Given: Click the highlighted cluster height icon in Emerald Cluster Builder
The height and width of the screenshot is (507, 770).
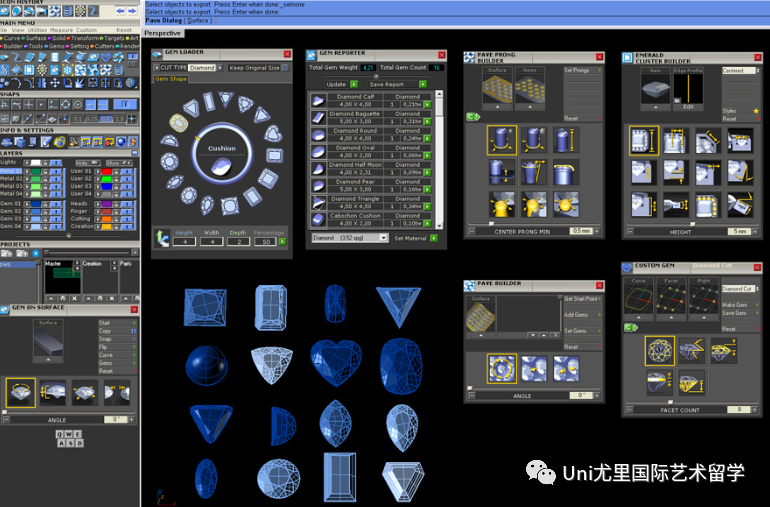Looking at the screenshot, I should pyautogui.click(x=644, y=140).
